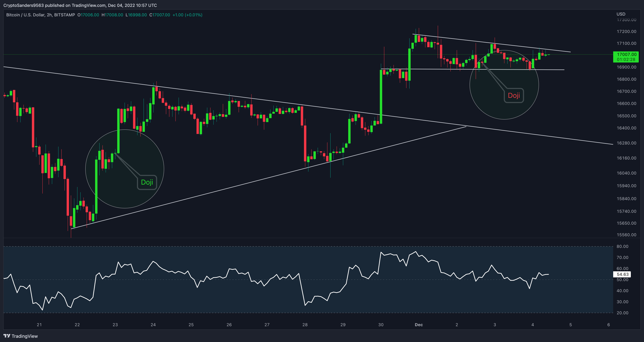Image resolution: width=644 pixels, height=342 pixels.
Task: Click the change value +1.00 (+0.01%)
Action: 188,15
